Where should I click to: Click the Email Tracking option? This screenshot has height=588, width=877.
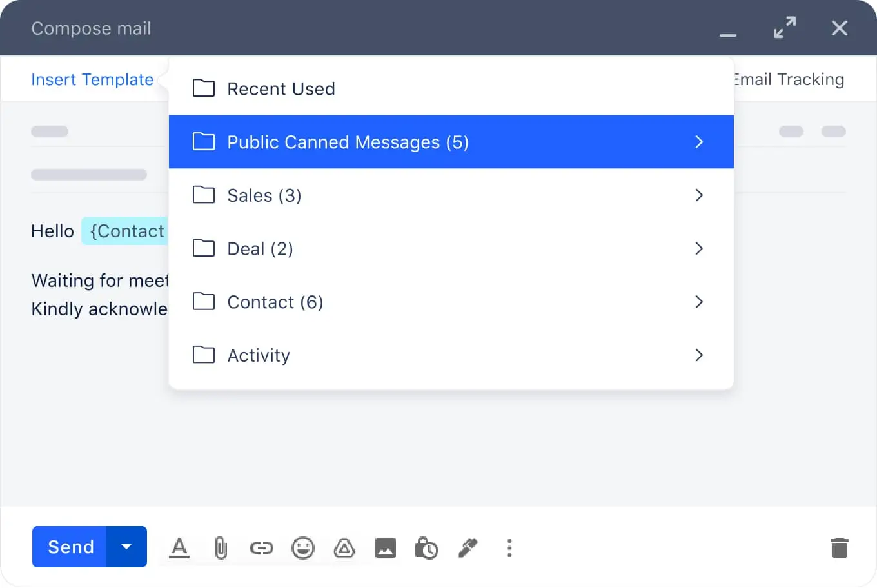point(789,79)
